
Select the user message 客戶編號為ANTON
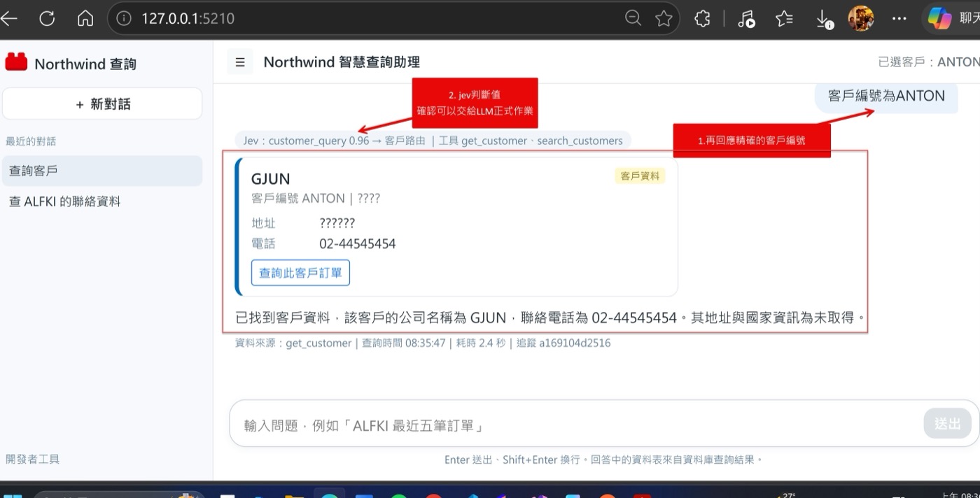point(886,96)
